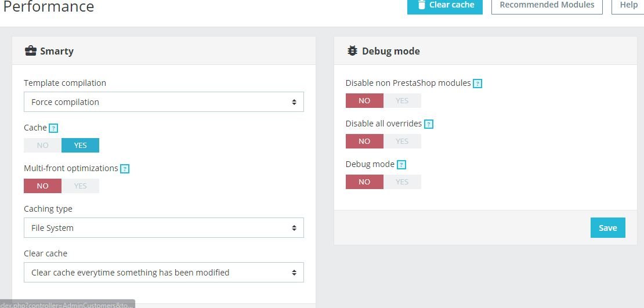Click help icon beside Debug mode label
The width and height of the screenshot is (644, 308).
coord(401,165)
